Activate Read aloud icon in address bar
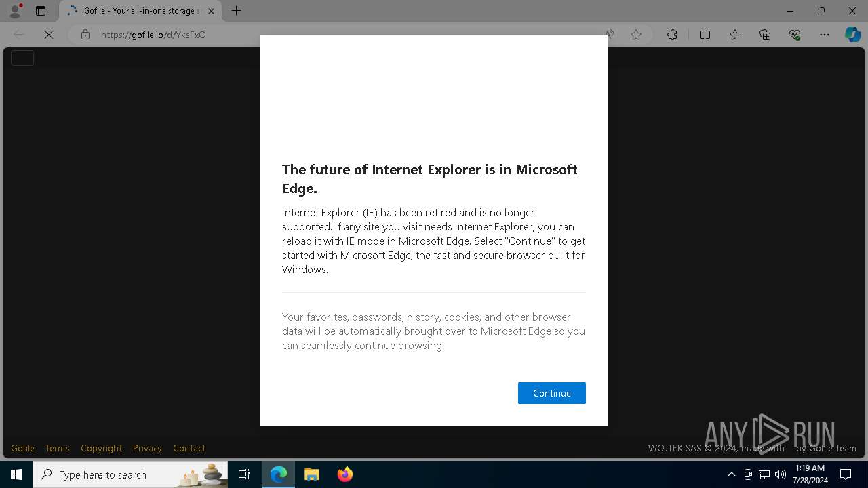The width and height of the screenshot is (868, 488). point(610,35)
